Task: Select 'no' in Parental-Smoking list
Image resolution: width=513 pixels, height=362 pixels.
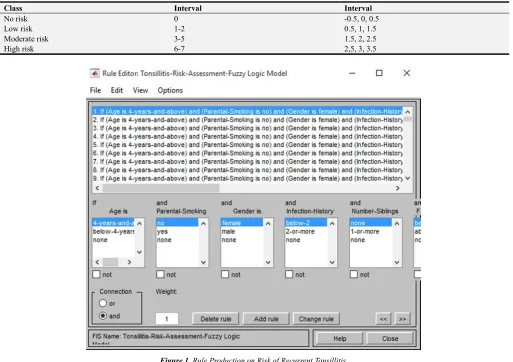Action: click(177, 223)
